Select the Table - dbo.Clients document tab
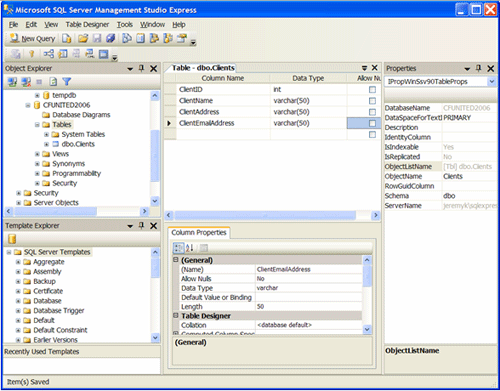Screen dimensions: 500x391 203,68
